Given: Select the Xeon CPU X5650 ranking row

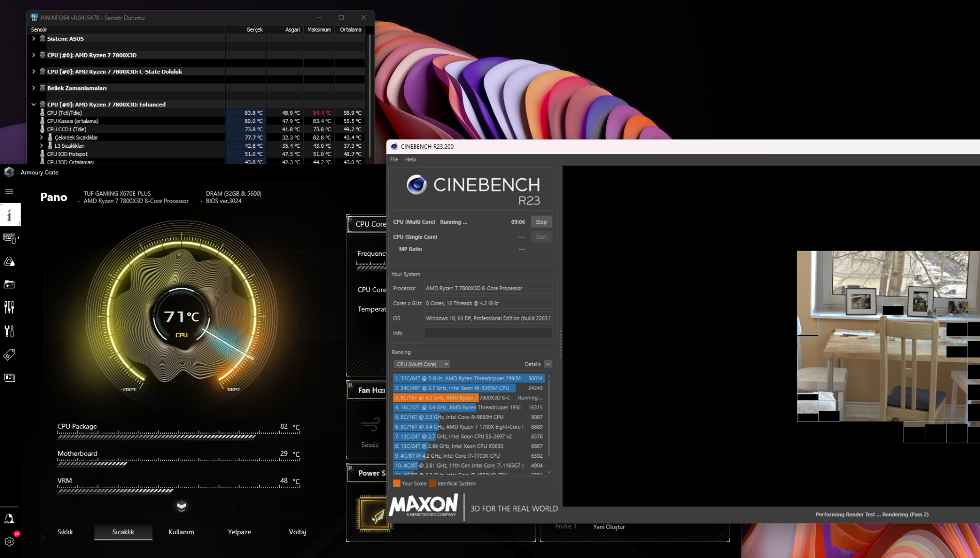Looking at the screenshot, I should pos(468,446).
